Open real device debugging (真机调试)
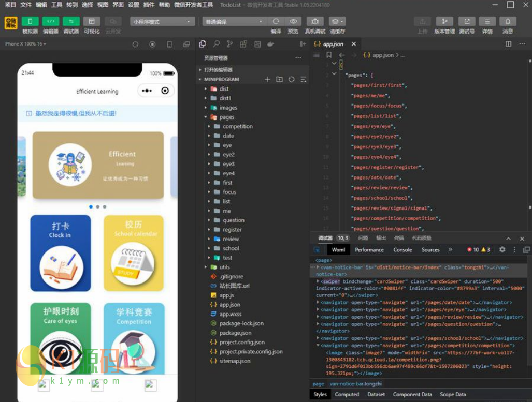Image resolution: width=532 pixels, height=402 pixels. point(315,21)
